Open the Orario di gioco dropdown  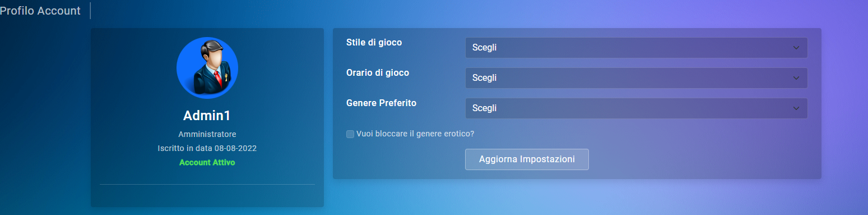pos(636,78)
